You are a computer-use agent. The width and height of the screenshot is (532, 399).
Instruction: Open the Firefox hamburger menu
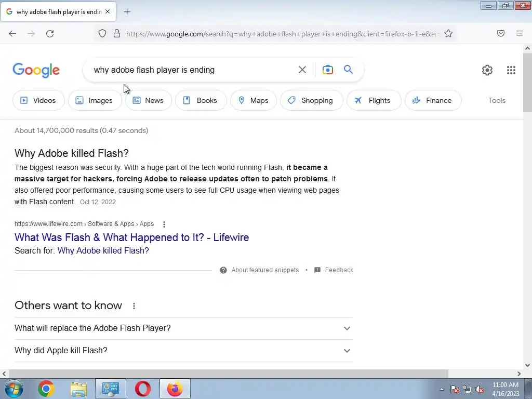tap(520, 33)
